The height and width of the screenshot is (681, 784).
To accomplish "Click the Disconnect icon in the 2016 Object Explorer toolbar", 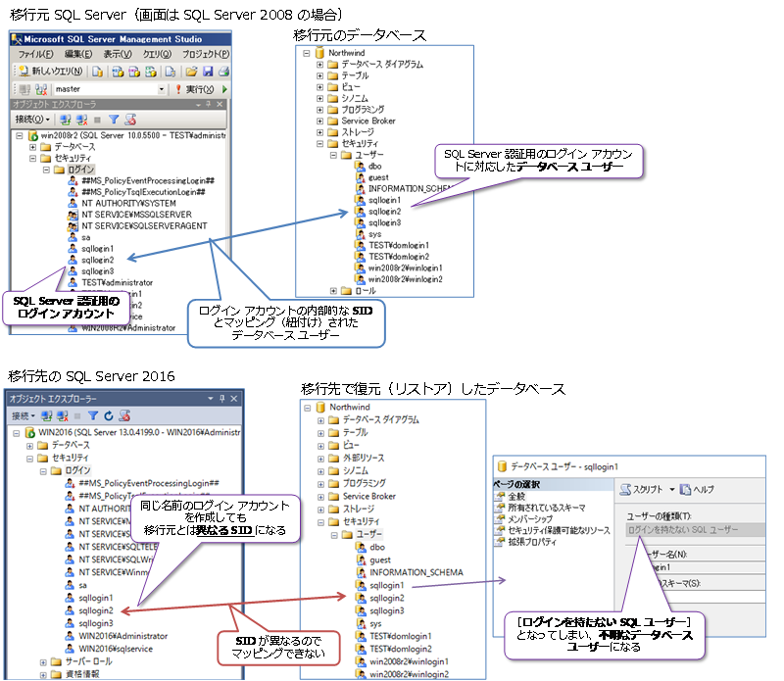I will click(63, 416).
